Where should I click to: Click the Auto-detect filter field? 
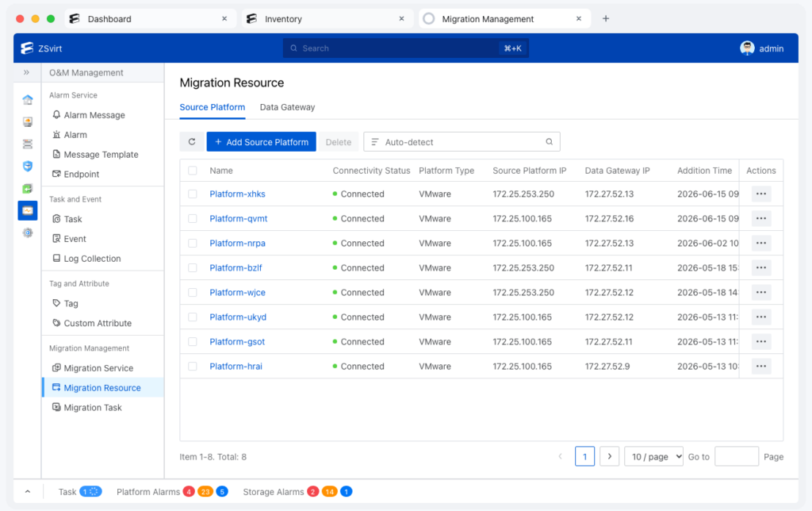click(x=462, y=141)
